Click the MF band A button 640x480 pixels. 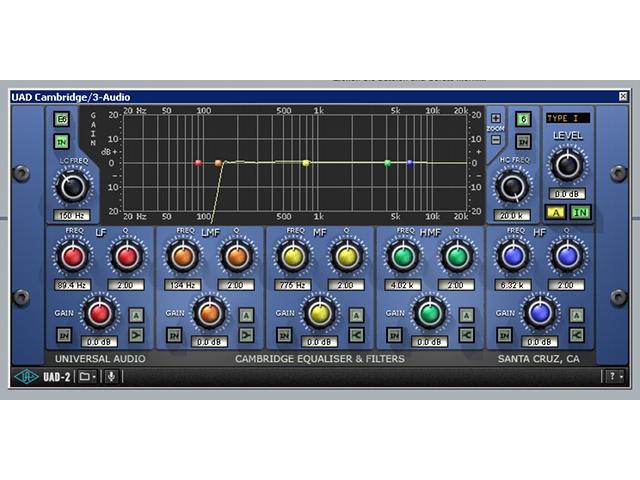(x=357, y=315)
